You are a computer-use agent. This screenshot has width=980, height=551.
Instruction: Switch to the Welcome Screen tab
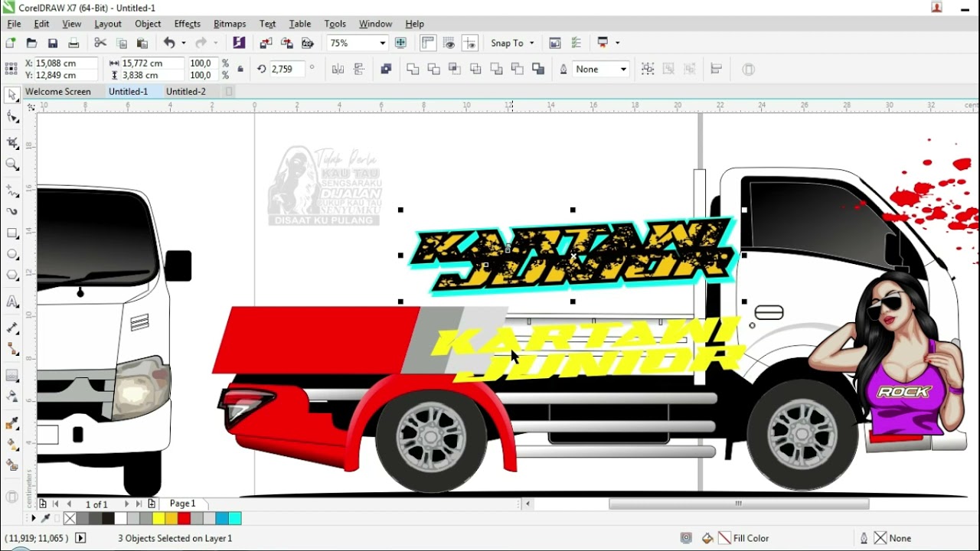pos(58,91)
